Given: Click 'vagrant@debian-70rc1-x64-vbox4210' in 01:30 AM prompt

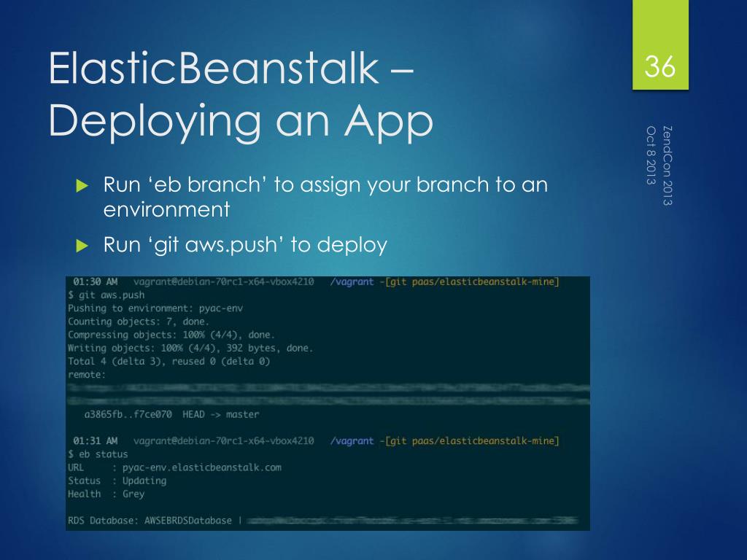Looking at the screenshot, I should click(x=223, y=282).
